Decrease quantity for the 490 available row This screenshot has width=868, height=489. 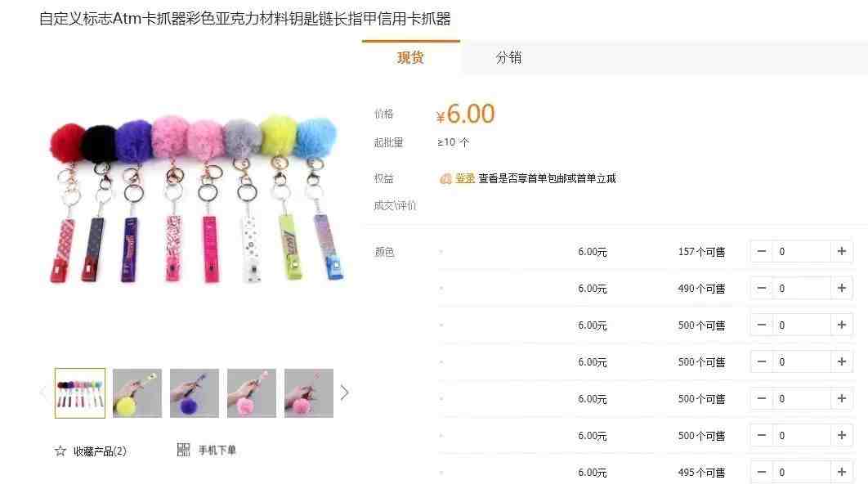(x=762, y=288)
